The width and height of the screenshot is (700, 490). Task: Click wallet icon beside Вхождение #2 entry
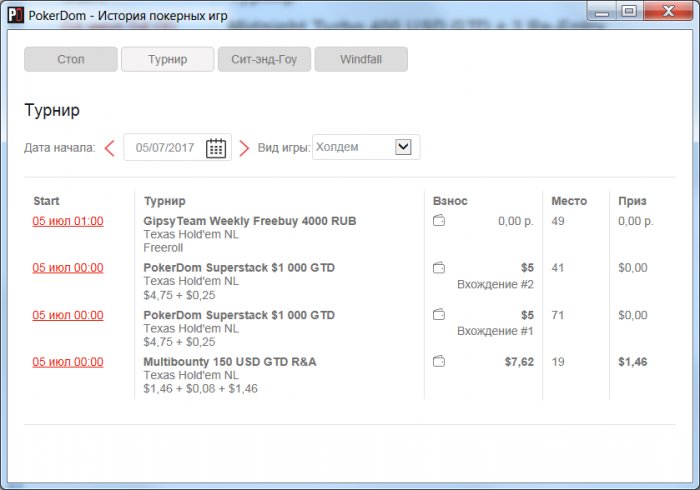pos(439,268)
